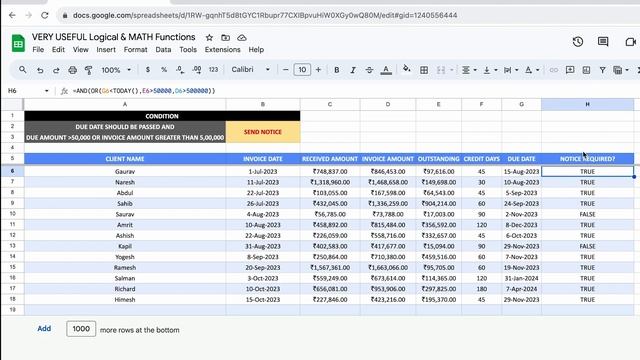Open the comments panel icon

point(603,42)
